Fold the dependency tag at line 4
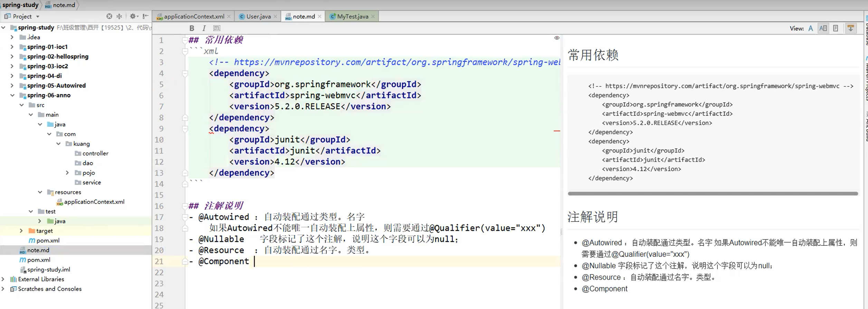Viewport: 868px width, 309px height. (x=185, y=74)
